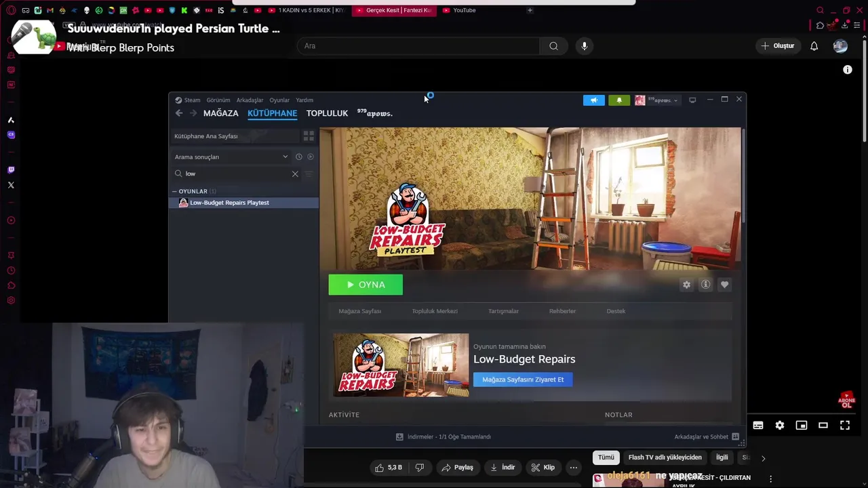
Task: Switch to MAĞAZA tab in Steam
Action: 221,113
